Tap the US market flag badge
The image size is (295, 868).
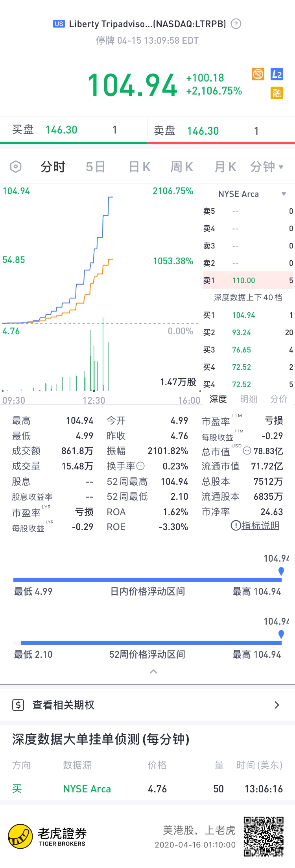coord(59,24)
